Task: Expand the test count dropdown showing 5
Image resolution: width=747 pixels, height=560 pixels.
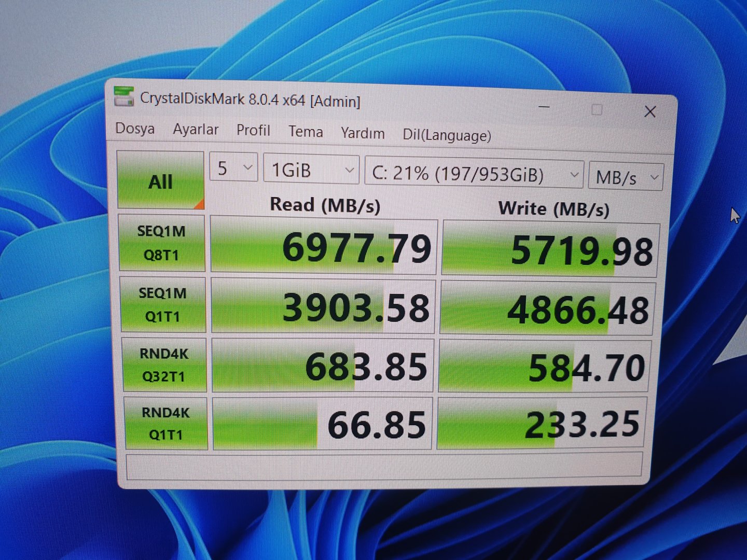Action: 233,167
